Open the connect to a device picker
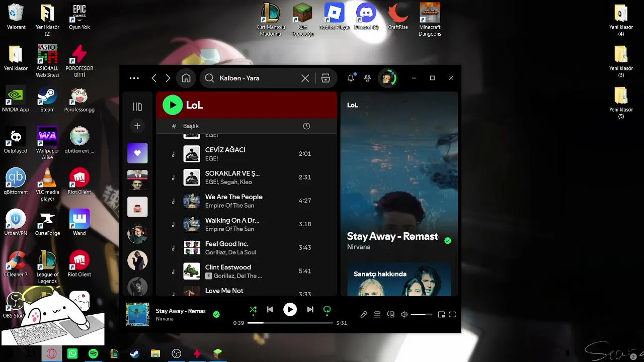 [391, 315]
